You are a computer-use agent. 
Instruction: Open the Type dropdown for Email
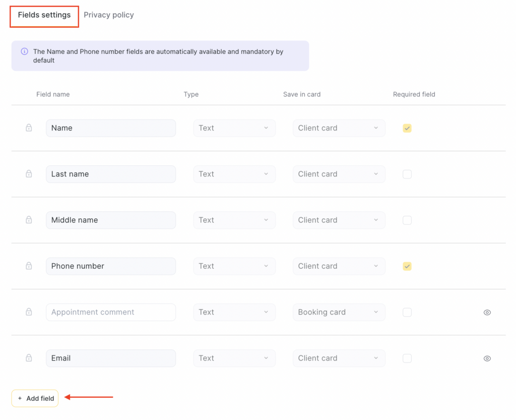click(x=234, y=358)
